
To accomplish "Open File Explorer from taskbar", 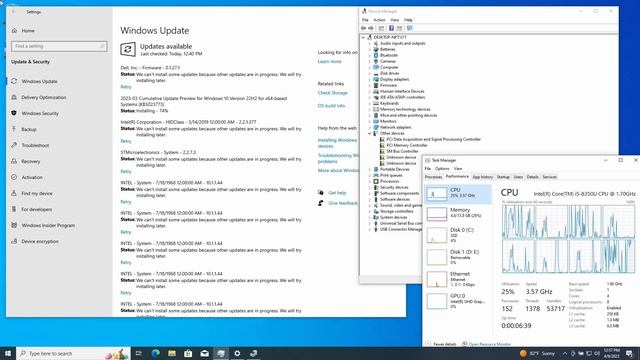I will pos(172,353).
